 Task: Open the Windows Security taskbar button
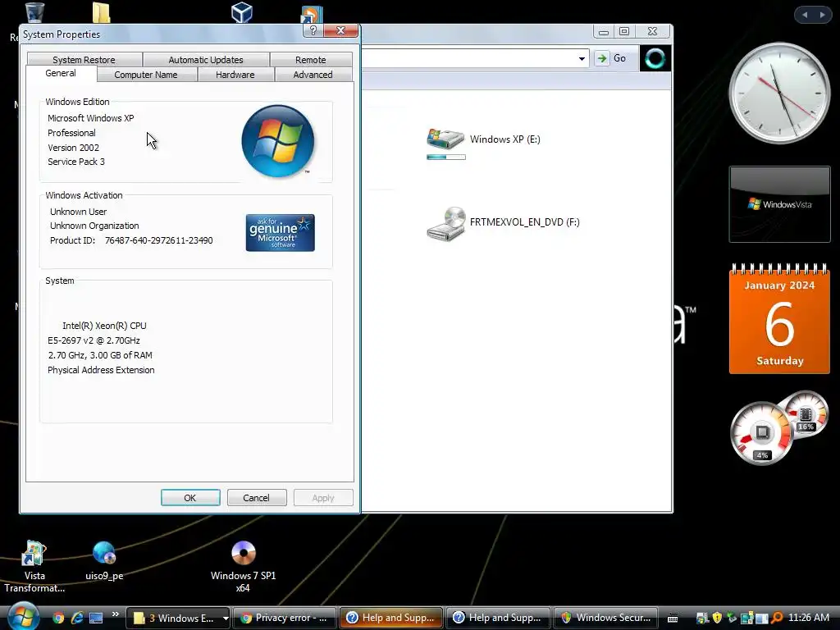605,619
